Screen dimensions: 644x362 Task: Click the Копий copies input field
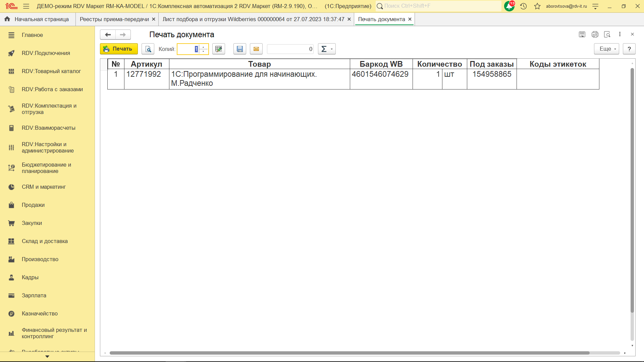(188, 49)
